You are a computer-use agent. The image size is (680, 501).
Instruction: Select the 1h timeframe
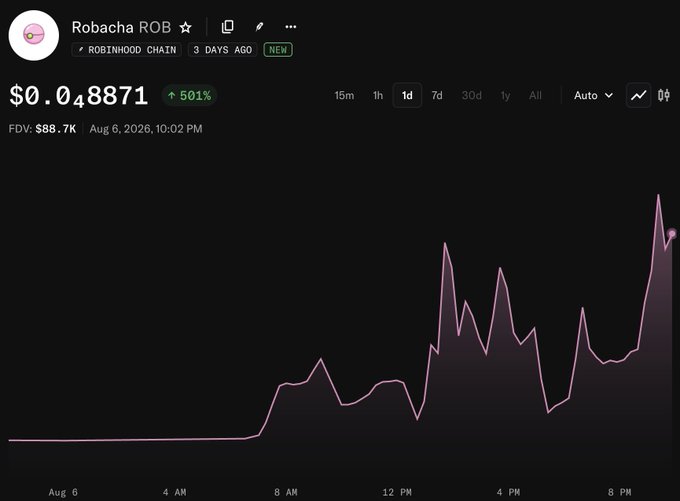click(378, 95)
